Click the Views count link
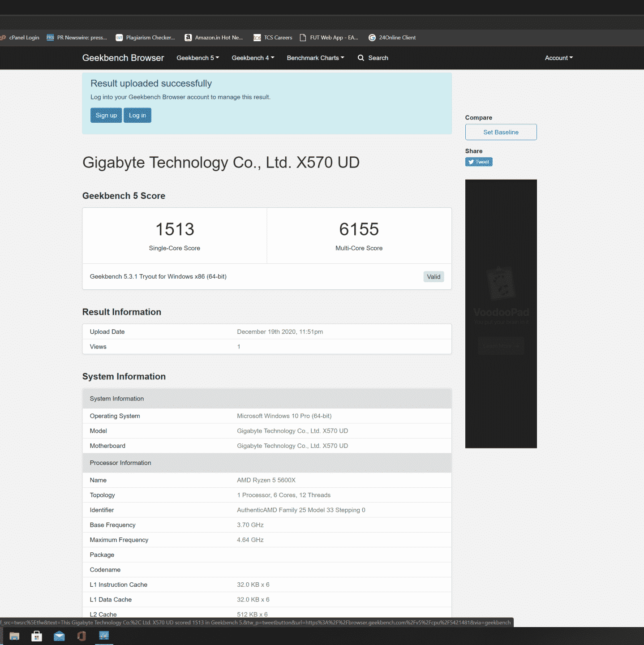 click(239, 347)
